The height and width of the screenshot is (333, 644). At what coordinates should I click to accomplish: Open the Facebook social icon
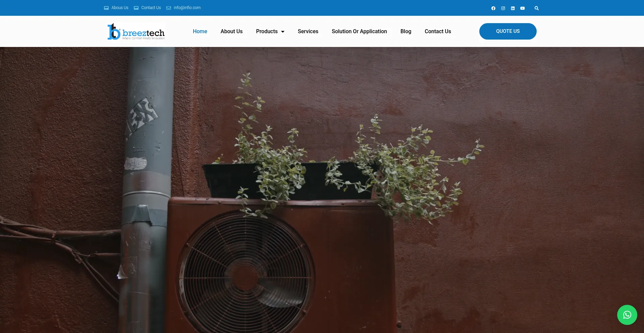(x=493, y=8)
